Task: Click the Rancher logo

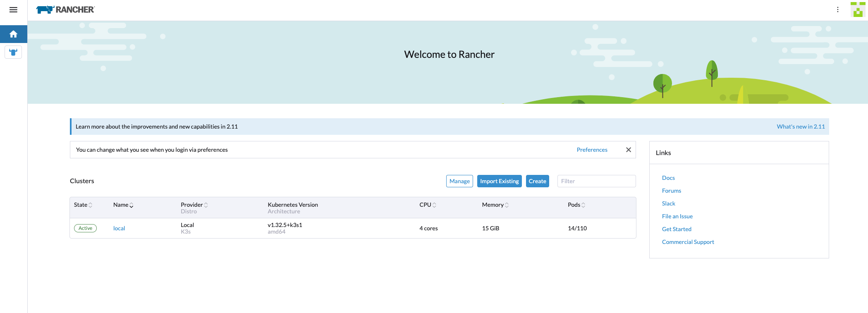Action: pyautogui.click(x=65, y=10)
